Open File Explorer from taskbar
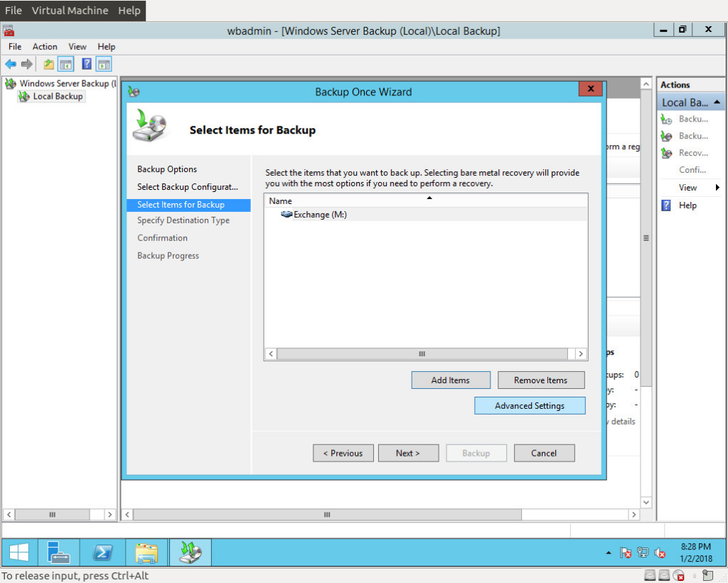 (x=146, y=552)
